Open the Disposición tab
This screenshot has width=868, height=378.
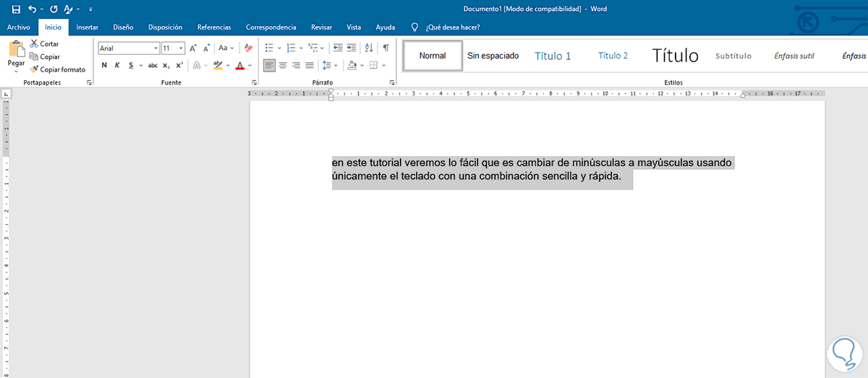click(x=165, y=27)
